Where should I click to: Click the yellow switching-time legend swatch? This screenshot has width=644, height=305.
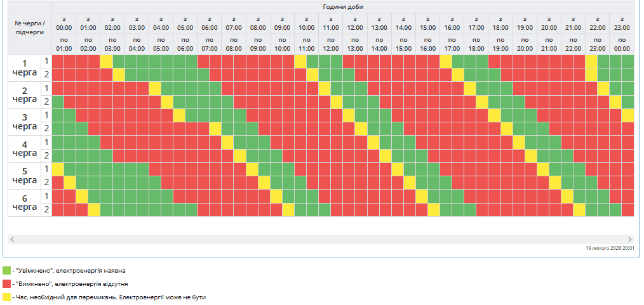point(7,296)
